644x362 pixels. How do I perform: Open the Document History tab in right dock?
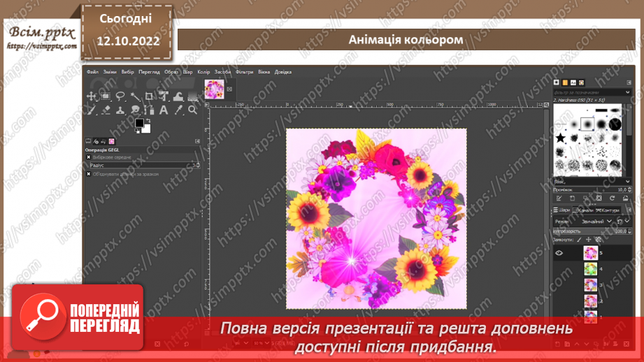coord(582,82)
